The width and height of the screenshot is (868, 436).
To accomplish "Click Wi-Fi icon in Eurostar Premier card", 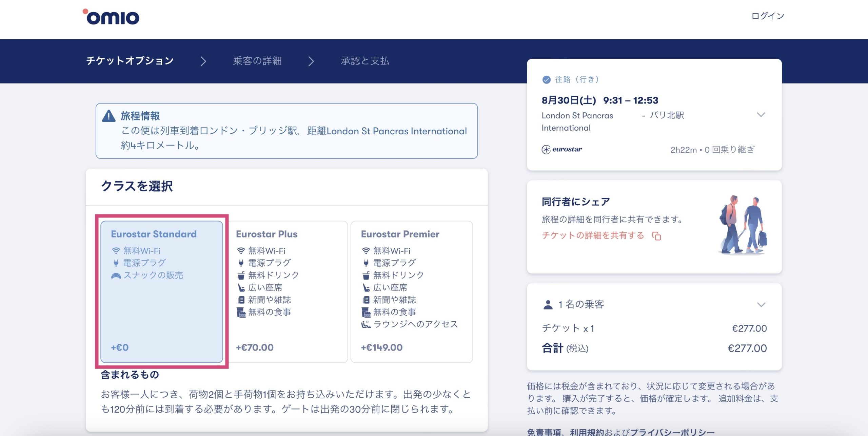I will [x=366, y=251].
